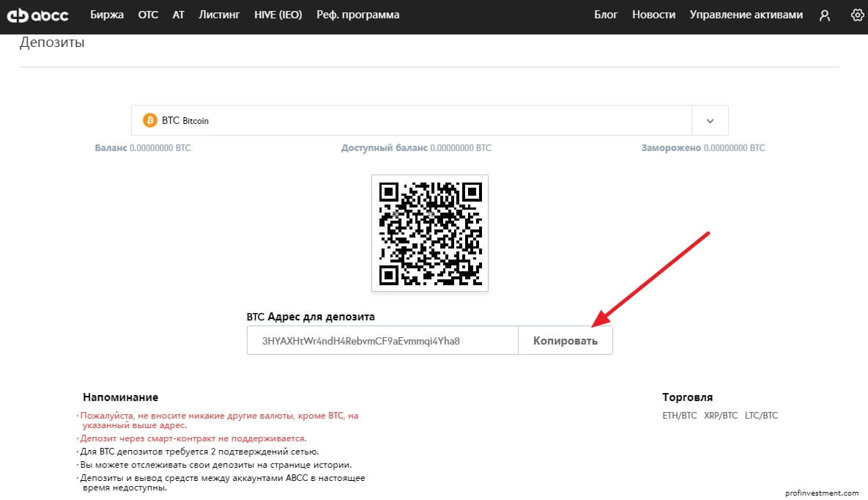
Task: Open the ETH/BTC trading pair
Action: click(x=679, y=415)
